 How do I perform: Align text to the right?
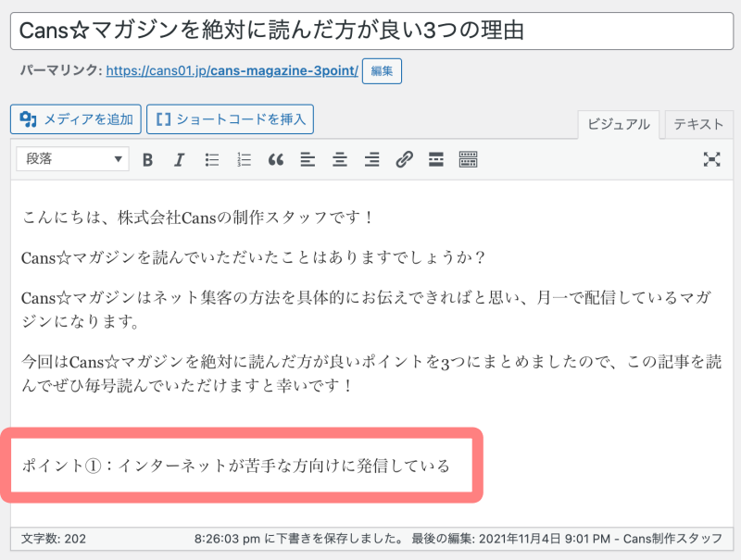click(x=371, y=159)
